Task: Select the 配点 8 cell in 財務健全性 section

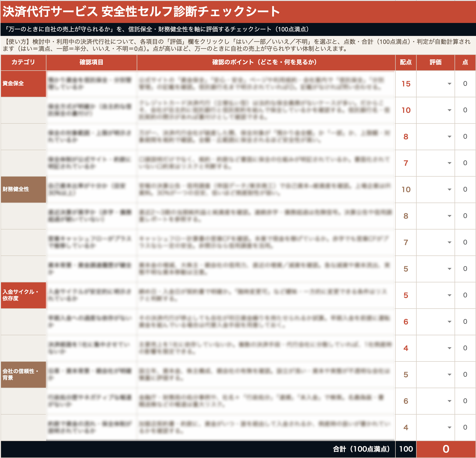Action: [406, 216]
